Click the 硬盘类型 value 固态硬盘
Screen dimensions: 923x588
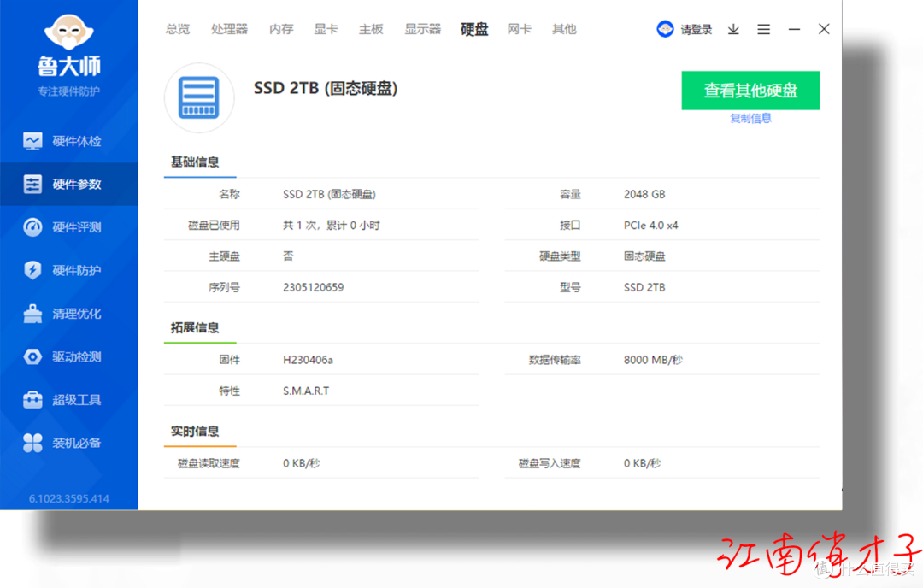point(644,256)
